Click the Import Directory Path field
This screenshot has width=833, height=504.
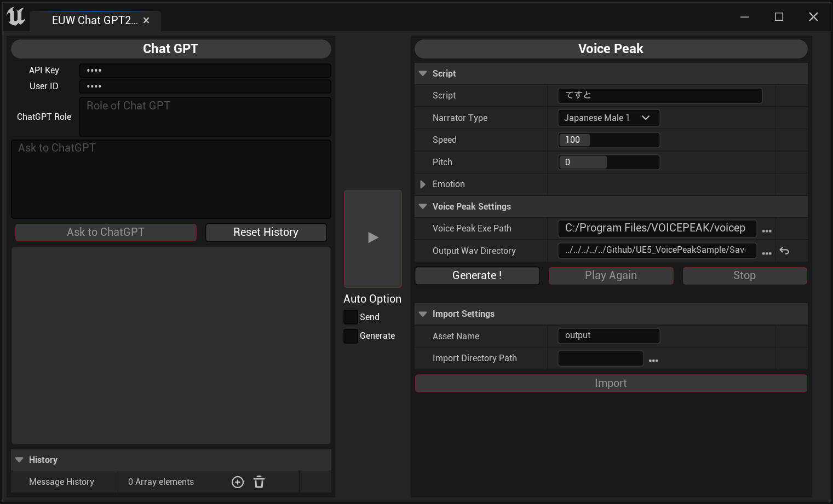coord(600,358)
